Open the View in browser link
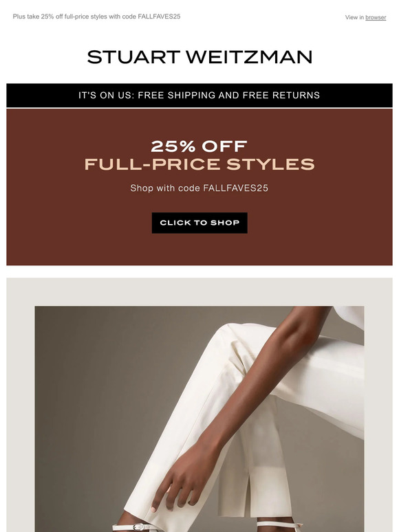Screen dimensions: 399x532 [x=365, y=17]
